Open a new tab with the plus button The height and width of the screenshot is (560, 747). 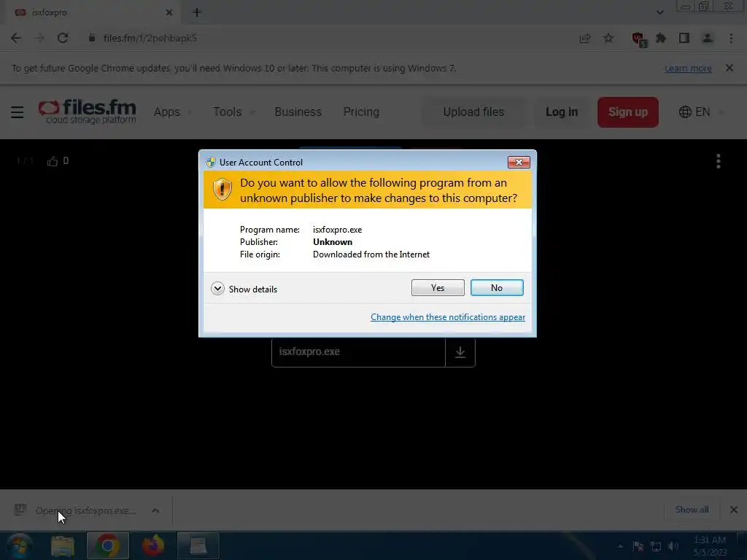click(x=197, y=12)
